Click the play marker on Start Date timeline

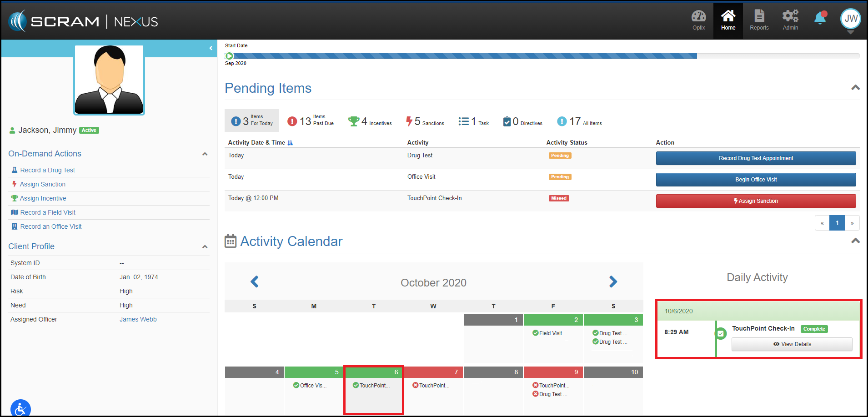pos(230,56)
